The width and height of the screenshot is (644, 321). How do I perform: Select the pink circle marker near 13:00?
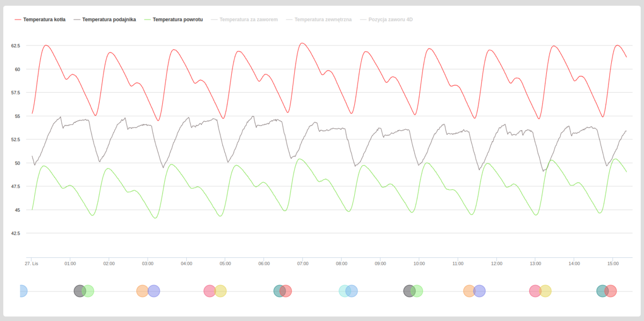pos(535,291)
